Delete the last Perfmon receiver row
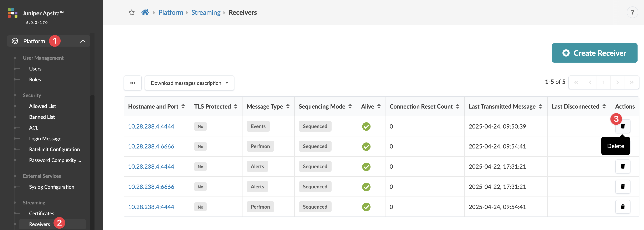The width and height of the screenshot is (644, 230). click(x=623, y=207)
